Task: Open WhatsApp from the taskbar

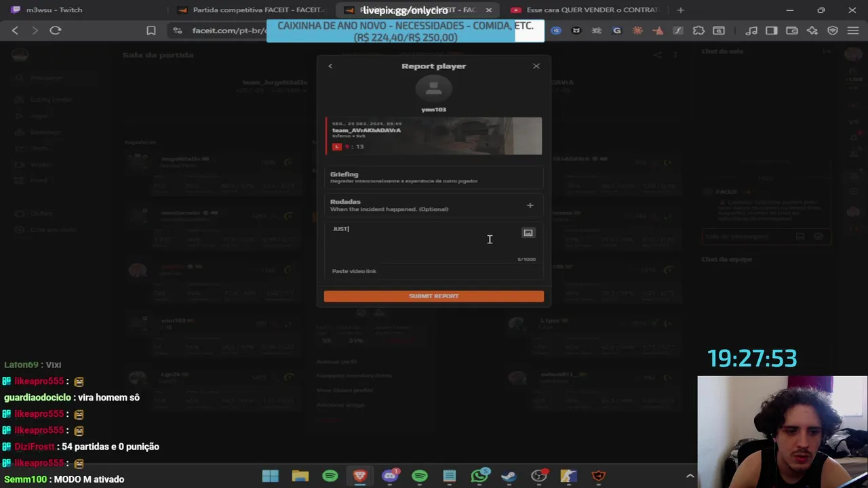Action: 479,476
